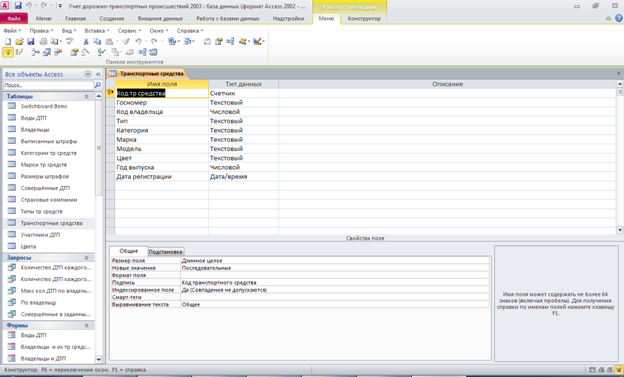Collapse the Формы group in navigation pane

[86, 325]
